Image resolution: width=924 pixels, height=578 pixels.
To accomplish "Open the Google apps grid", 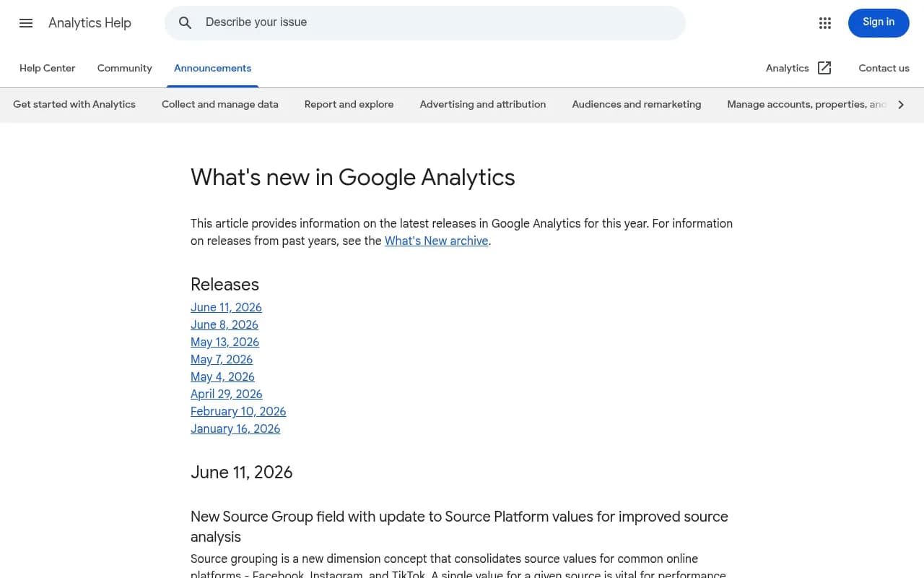I will [825, 23].
